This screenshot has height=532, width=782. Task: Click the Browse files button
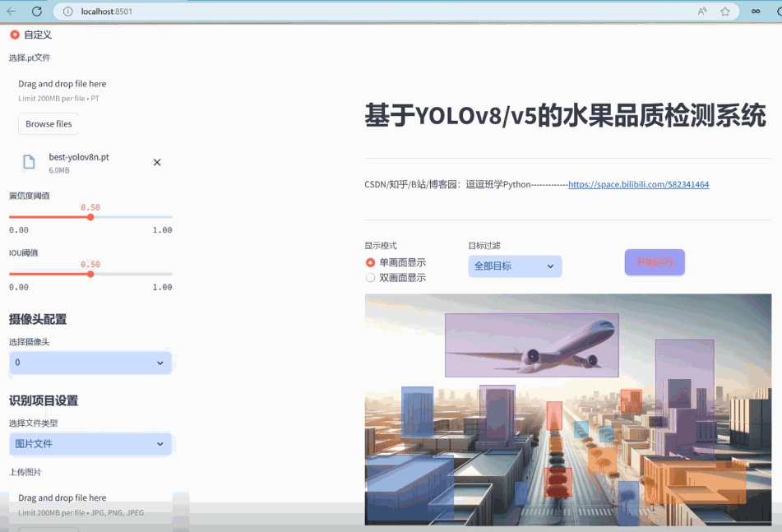coord(48,123)
